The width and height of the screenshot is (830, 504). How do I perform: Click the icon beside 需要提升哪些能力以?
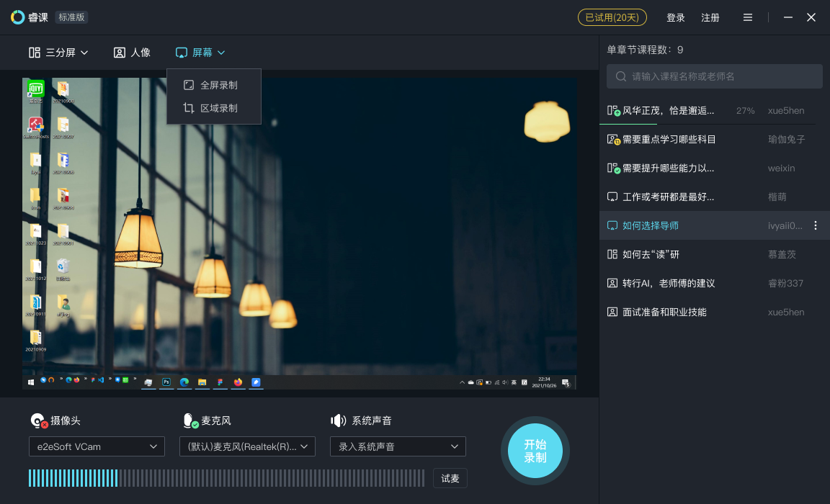[x=614, y=168]
